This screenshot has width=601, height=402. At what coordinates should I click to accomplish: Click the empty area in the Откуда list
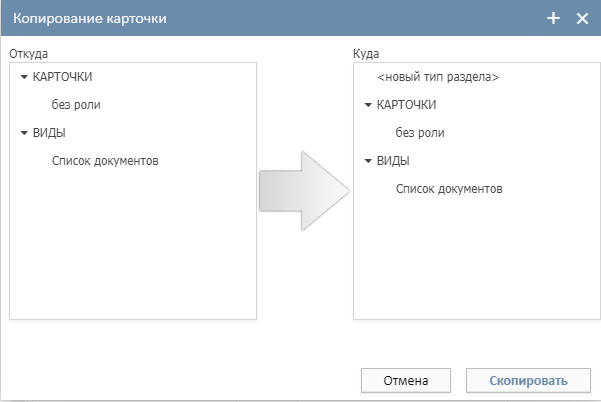133,250
